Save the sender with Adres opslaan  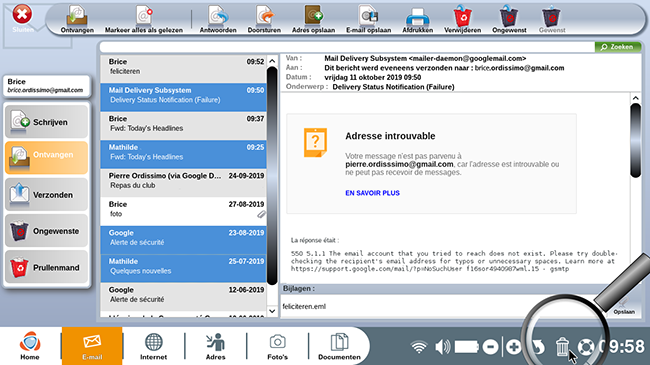point(313,19)
